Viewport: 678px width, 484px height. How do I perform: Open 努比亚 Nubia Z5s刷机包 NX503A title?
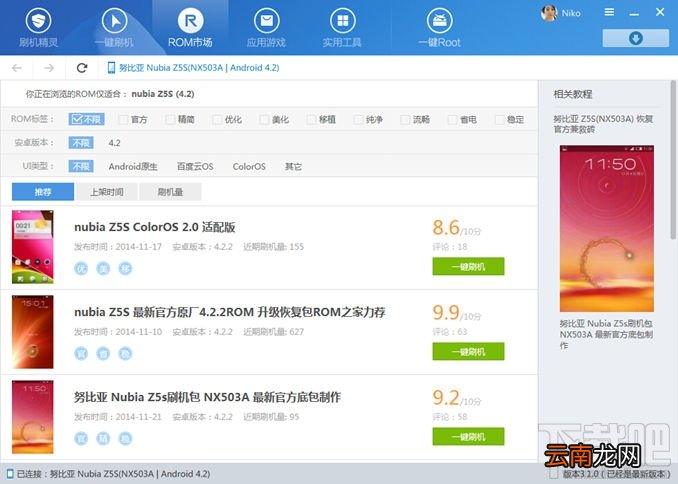(x=208, y=397)
